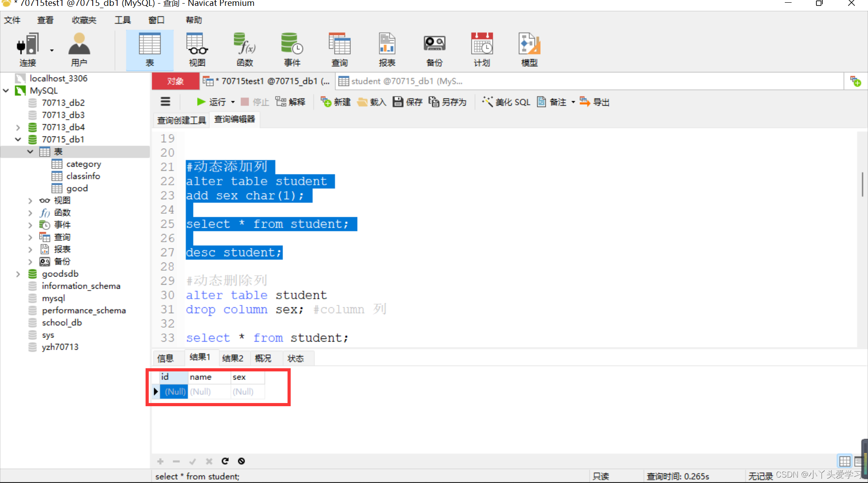Viewport: 868px width, 483px height.
Task: Run the query with 运行 button
Action: coord(211,102)
